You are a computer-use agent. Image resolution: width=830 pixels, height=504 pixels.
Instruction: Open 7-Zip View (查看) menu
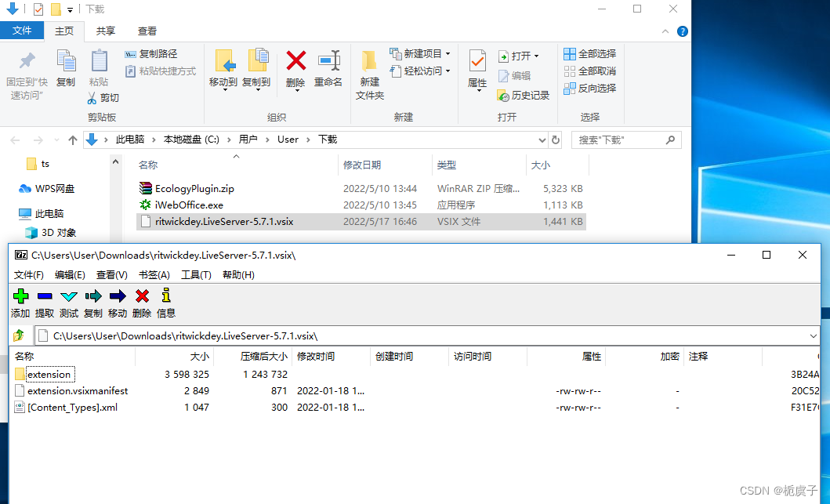(x=112, y=275)
